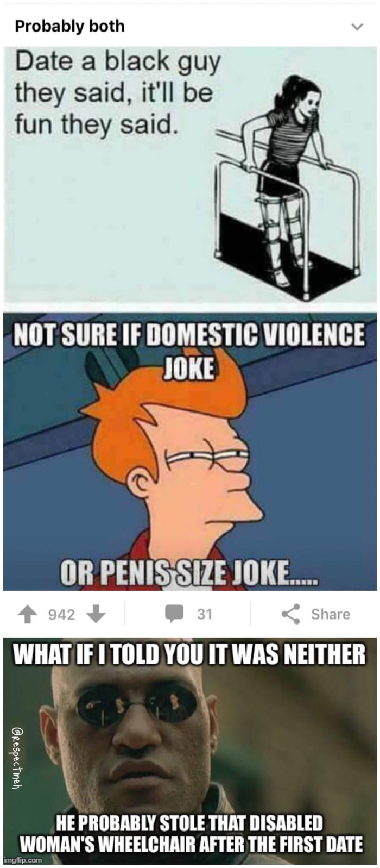Select the 942 vote count
The width and height of the screenshot is (380, 868).
tap(61, 614)
